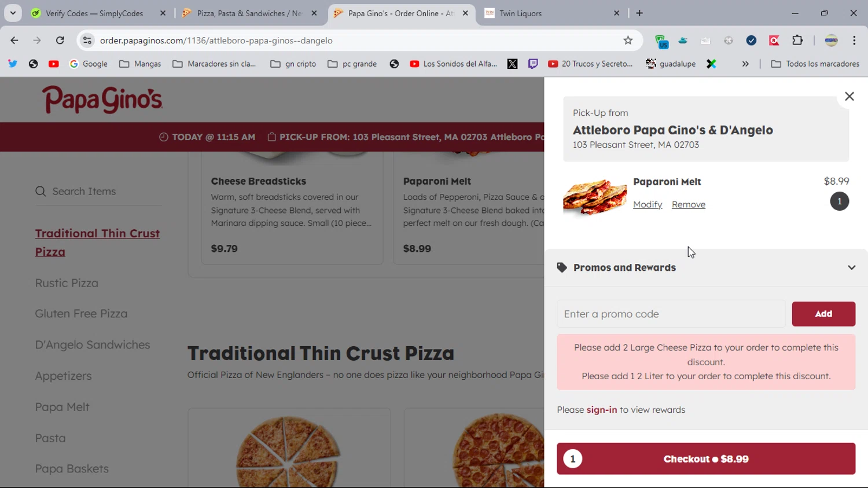Open the Papa Melt category
This screenshot has width=868, height=488.
click(x=62, y=407)
